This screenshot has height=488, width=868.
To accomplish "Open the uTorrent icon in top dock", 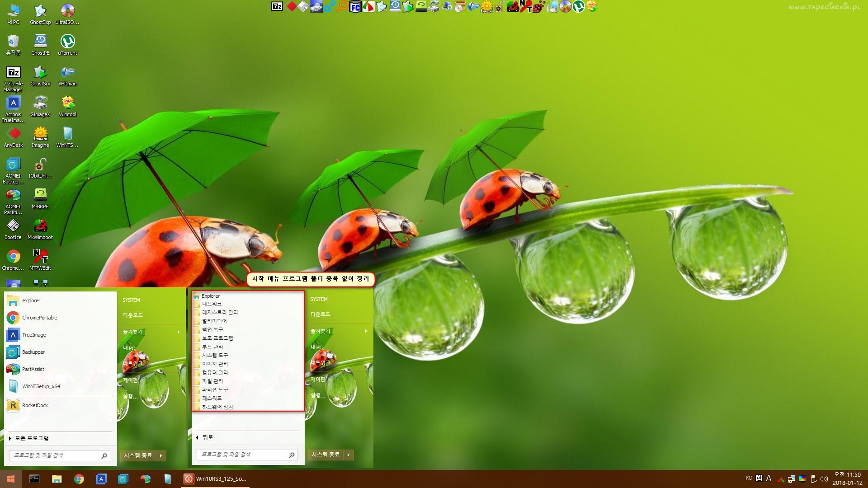I will pyautogui.click(x=579, y=6).
